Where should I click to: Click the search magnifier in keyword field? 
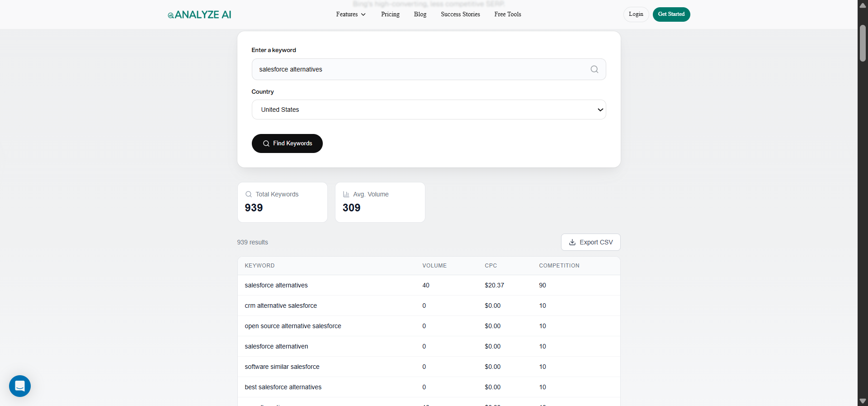click(594, 69)
